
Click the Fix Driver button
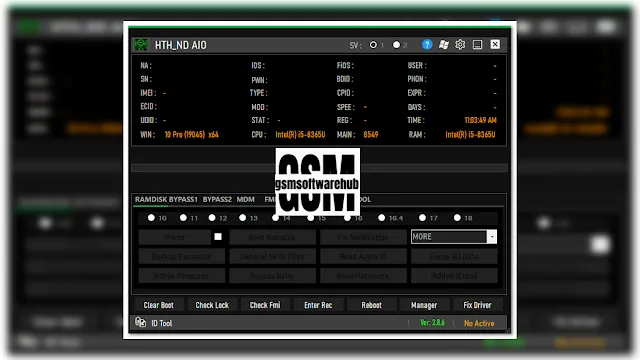(x=477, y=305)
